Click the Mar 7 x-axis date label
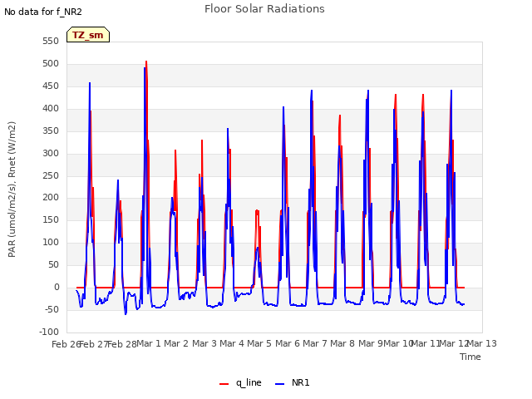Image resolution: width=532 pixels, height=399 pixels. pos(315,343)
